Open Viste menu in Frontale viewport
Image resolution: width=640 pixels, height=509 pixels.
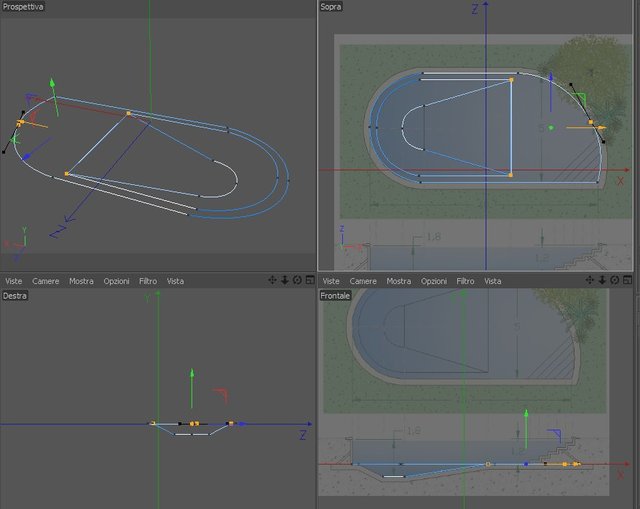(331, 281)
